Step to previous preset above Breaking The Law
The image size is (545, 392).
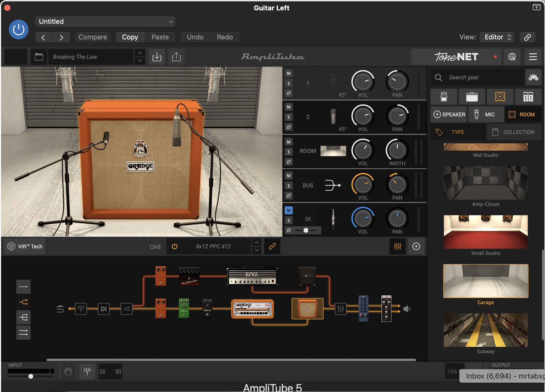click(x=140, y=53)
